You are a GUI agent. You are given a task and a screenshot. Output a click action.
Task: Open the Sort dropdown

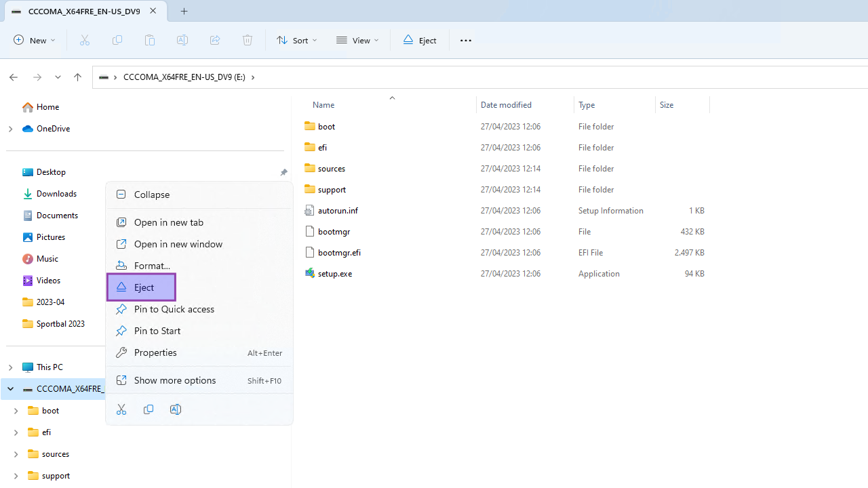point(296,40)
